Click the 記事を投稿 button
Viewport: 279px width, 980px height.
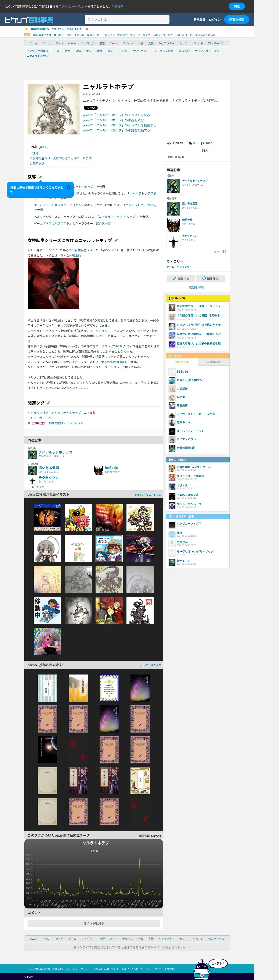coord(236,20)
